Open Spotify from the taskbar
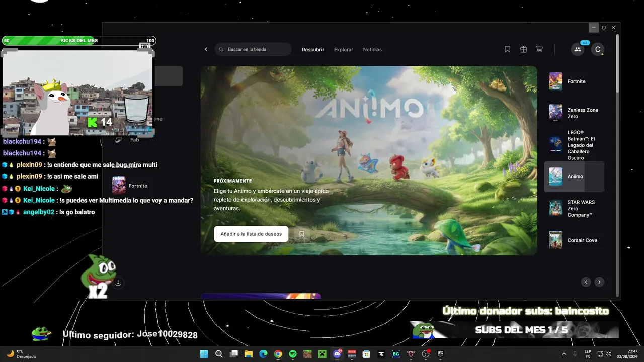Screen dimensions: 644x362 point(293,354)
